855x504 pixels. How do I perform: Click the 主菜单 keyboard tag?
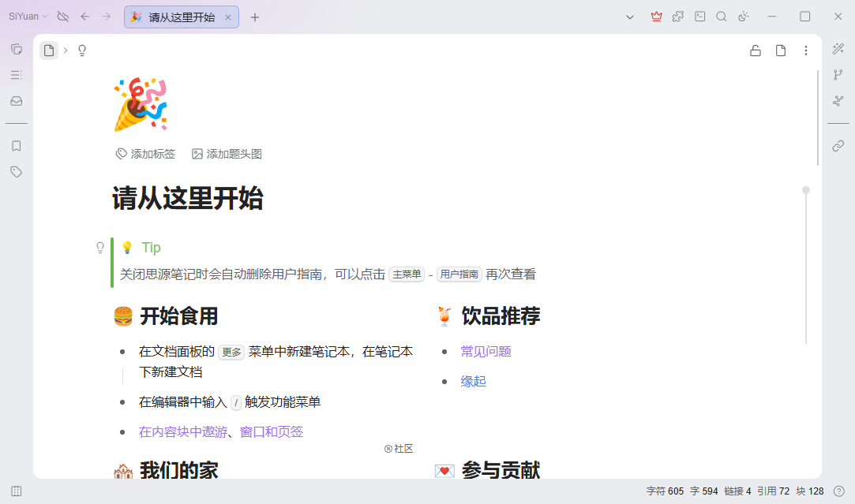click(x=407, y=274)
